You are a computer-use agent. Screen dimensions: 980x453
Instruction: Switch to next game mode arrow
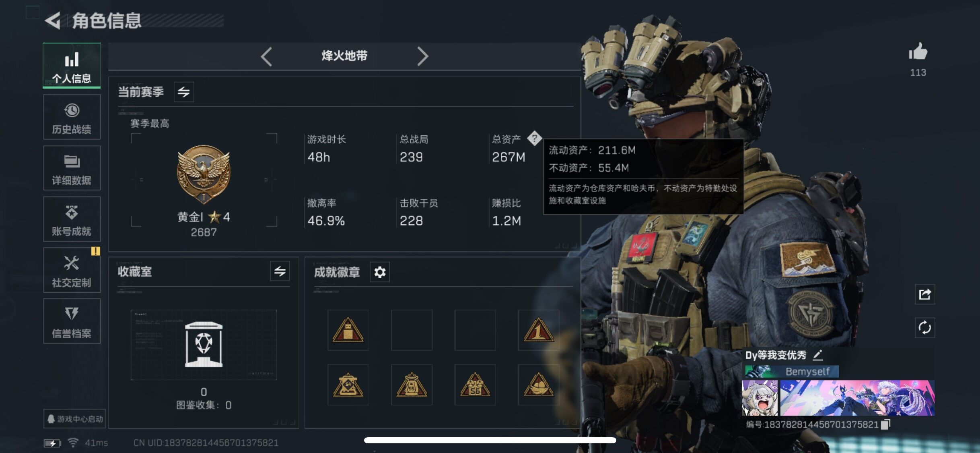pos(422,56)
